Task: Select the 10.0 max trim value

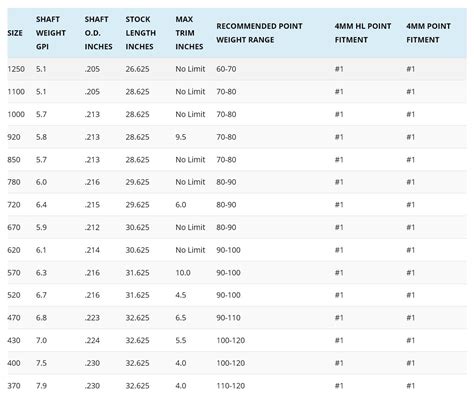Action: pyautogui.click(x=183, y=273)
